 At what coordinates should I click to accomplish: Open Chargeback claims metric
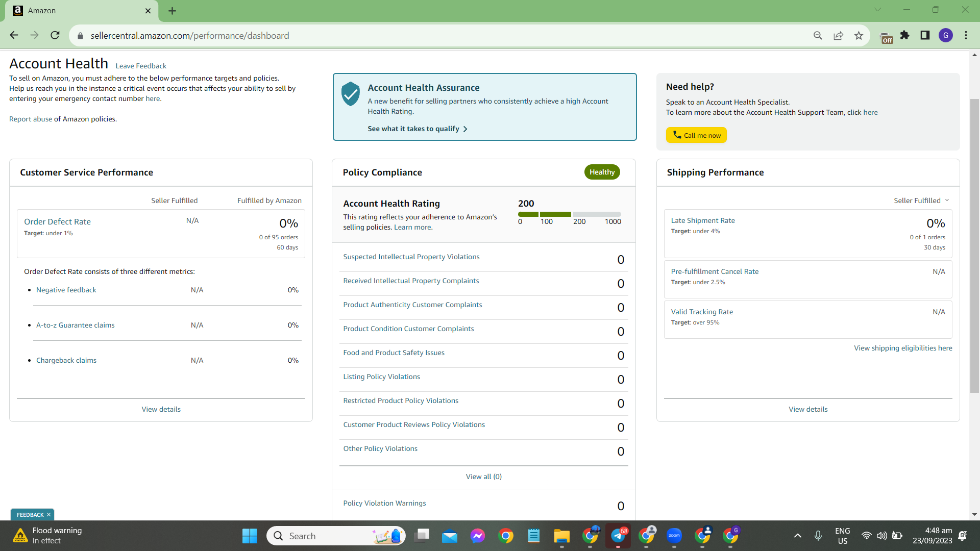point(66,360)
